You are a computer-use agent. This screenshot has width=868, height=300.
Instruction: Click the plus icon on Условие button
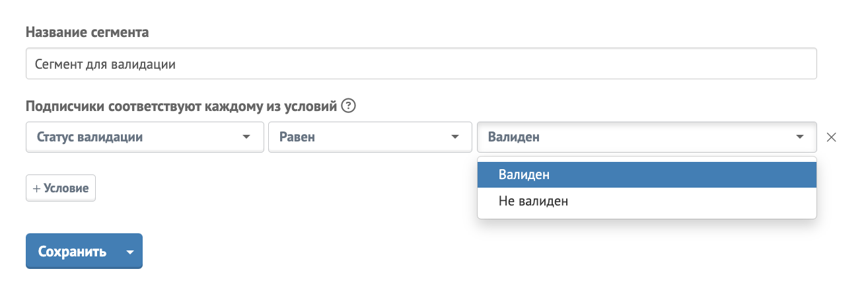click(38, 188)
